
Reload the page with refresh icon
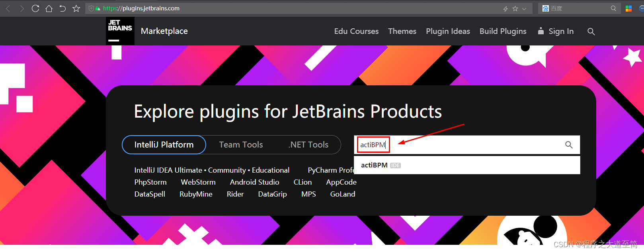pyautogui.click(x=35, y=8)
